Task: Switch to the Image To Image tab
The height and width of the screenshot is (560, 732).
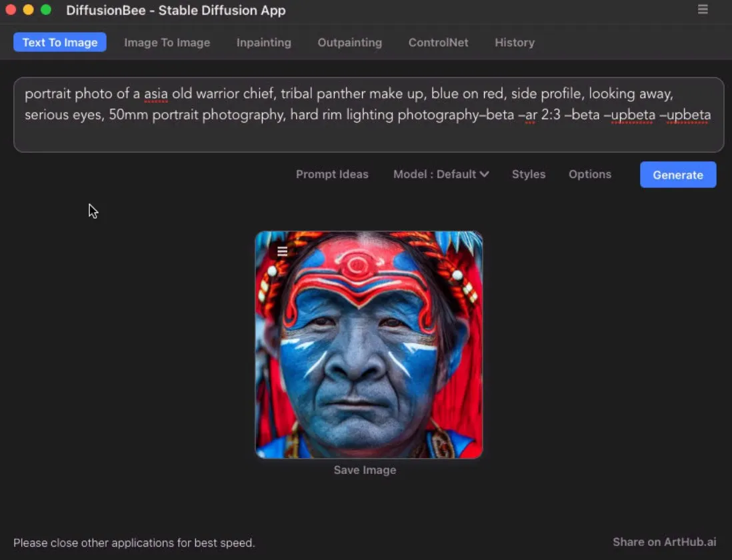Action: [x=167, y=43]
